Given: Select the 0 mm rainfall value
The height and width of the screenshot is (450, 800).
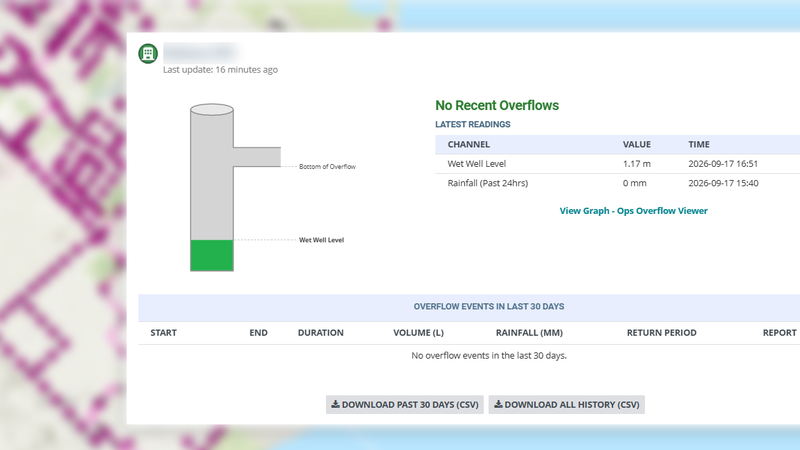Looking at the screenshot, I should point(634,183).
